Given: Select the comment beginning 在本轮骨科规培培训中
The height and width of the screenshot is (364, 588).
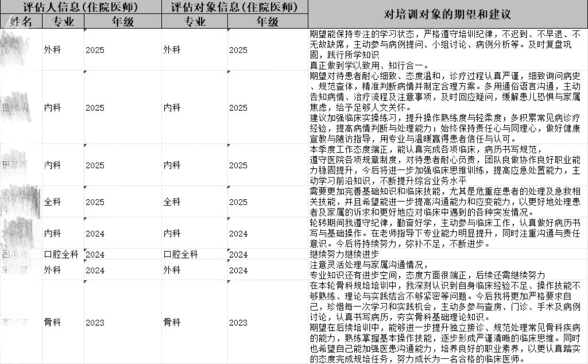Looking at the screenshot, I should pyautogui.click(x=447, y=322).
